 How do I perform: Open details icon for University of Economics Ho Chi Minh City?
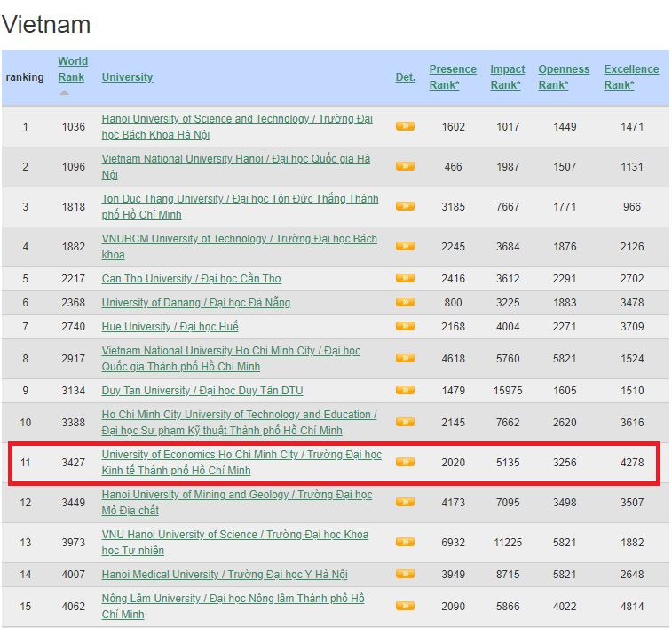coord(405,462)
